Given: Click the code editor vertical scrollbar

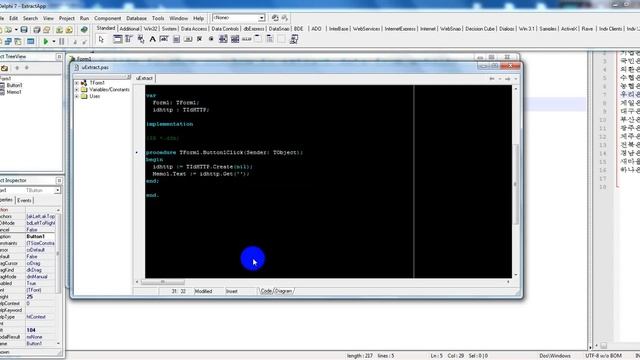Looking at the screenshot, I should click(516, 182).
